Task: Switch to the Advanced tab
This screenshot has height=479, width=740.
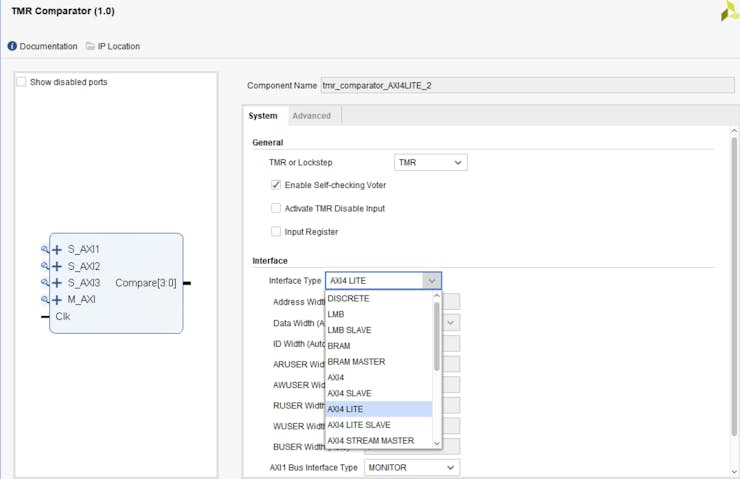Action: 311,116
